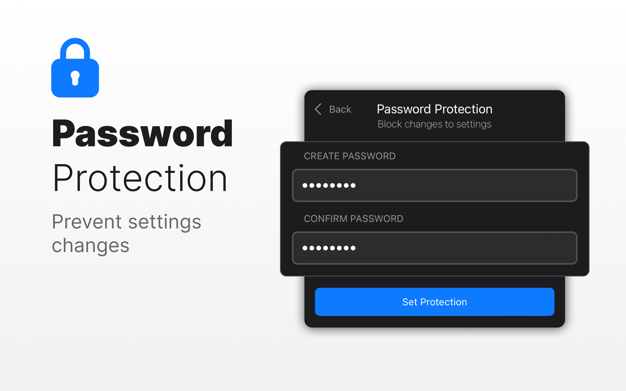Click the CREATE PASSWORD field label
Viewport: 626px width, 391px height.
point(350,156)
